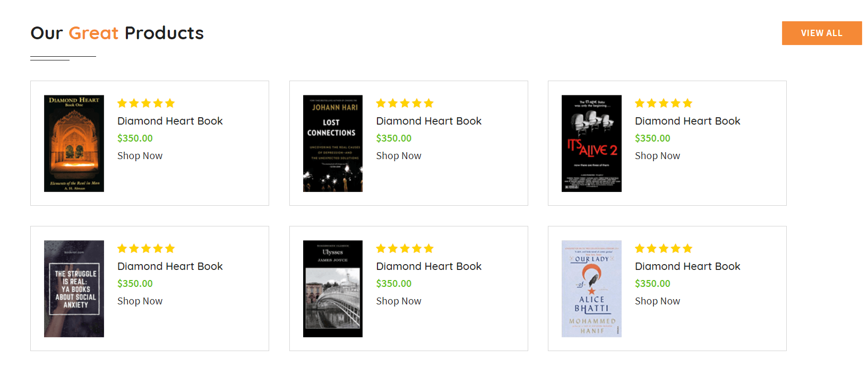
Task: Click the title next to Lost Connections cover
Action: point(428,121)
